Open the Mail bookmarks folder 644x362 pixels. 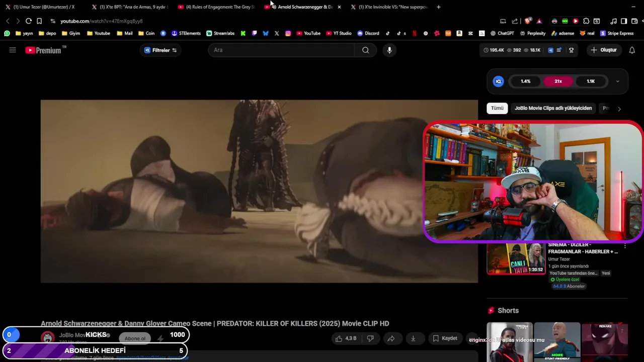tap(124, 33)
